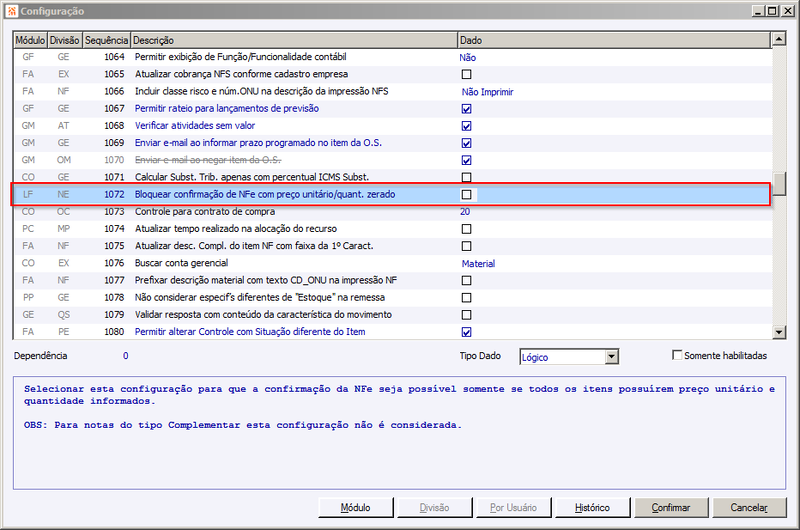The image size is (800, 530).
Task: Toggle checkbox for Atualizar cobrança NFS row
Action: click(466, 74)
